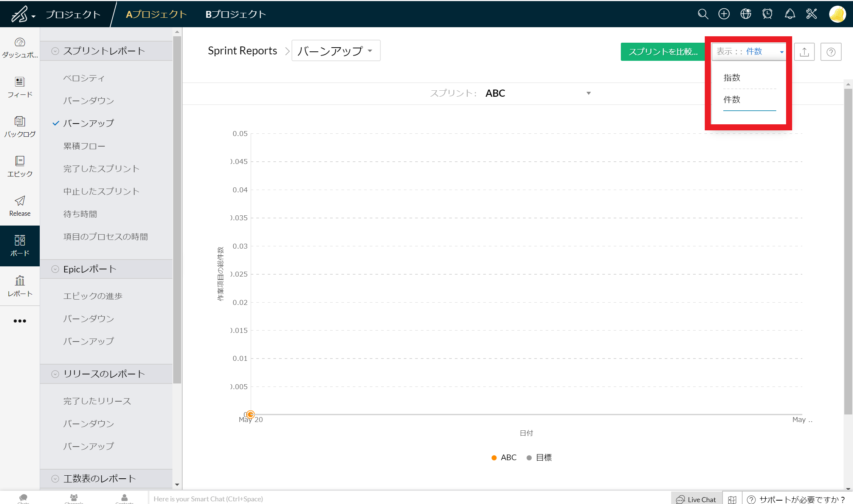
Task: Click the plus create-new icon
Action: click(x=724, y=14)
